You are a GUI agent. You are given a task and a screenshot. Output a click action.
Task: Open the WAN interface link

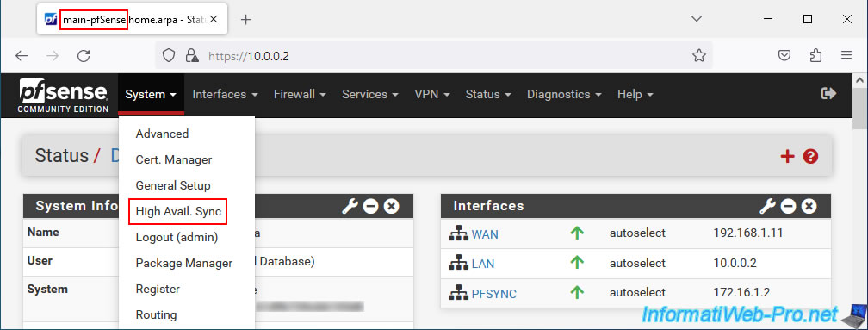pos(484,234)
